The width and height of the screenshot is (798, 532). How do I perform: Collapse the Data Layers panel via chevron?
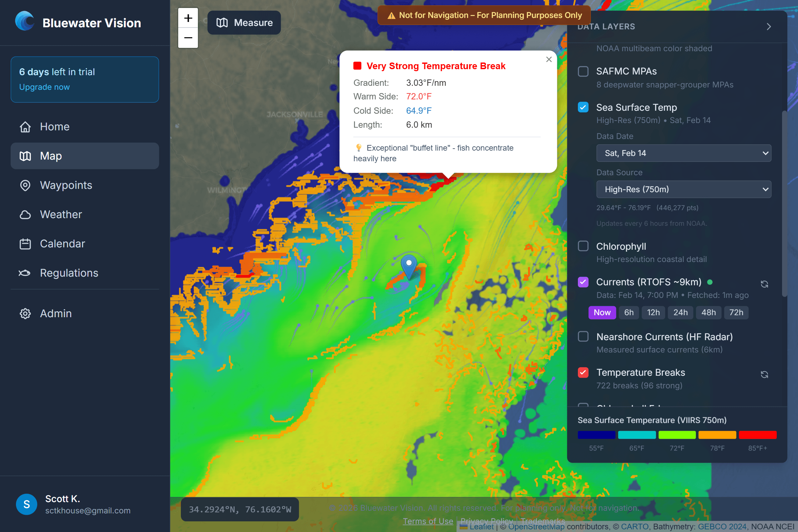768,26
